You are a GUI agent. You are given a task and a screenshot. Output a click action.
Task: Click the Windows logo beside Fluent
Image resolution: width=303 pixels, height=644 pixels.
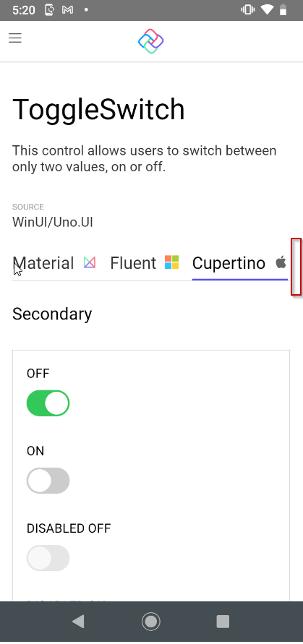click(x=172, y=262)
